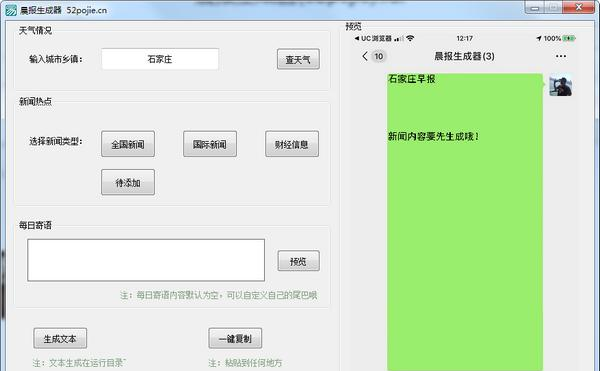Click the 查天气 weather lookup button
600x371 pixels.
298,59
